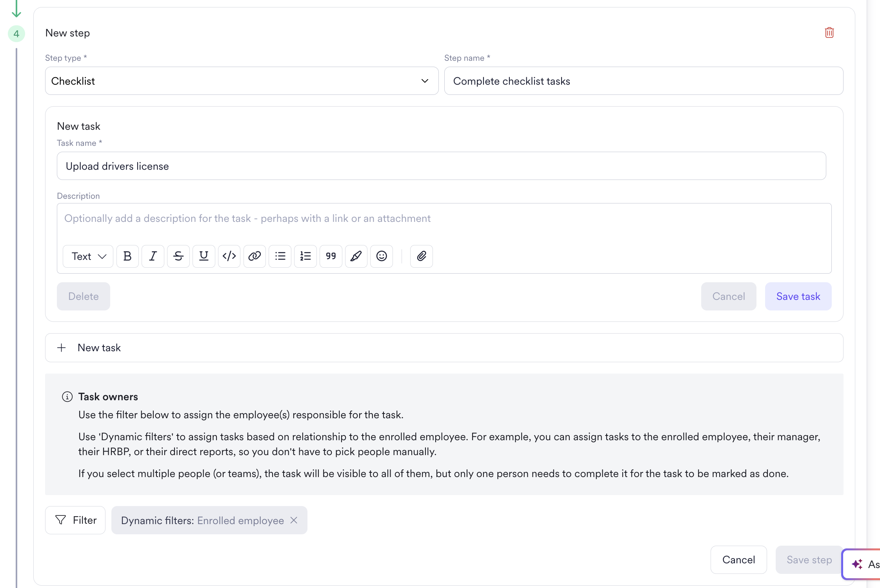Select the highlighter tool
Image resolution: width=880 pixels, height=588 pixels.
(x=356, y=256)
